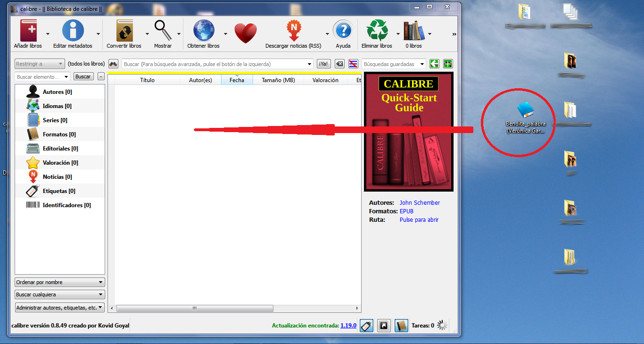Toggle the tag browser panel button
The width and height of the screenshot is (644, 344).
click(366, 326)
